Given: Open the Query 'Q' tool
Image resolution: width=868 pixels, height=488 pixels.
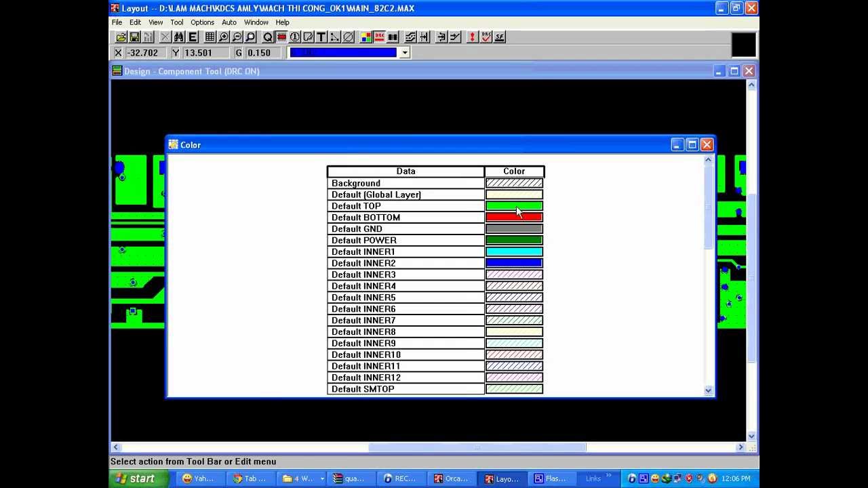Looking at the screenshot, I should (268, 37).
